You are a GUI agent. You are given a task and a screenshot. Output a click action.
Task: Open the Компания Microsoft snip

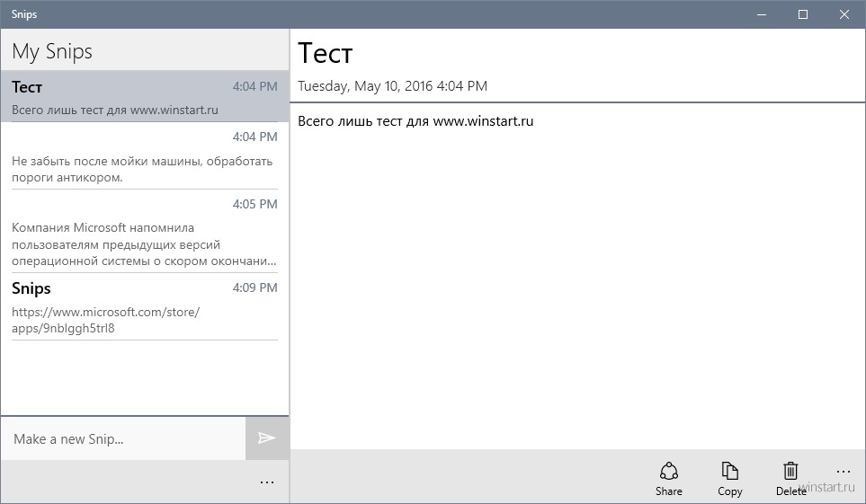(x=145, y=231)
